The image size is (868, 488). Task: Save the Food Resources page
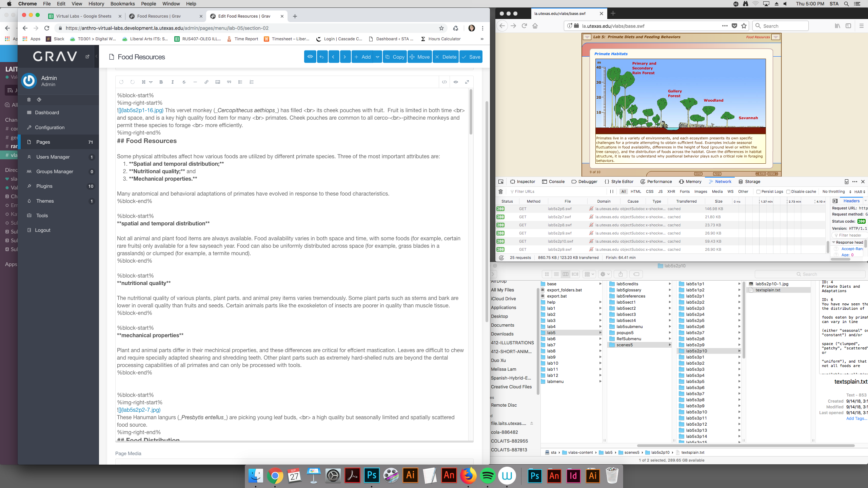coord(471,57)
